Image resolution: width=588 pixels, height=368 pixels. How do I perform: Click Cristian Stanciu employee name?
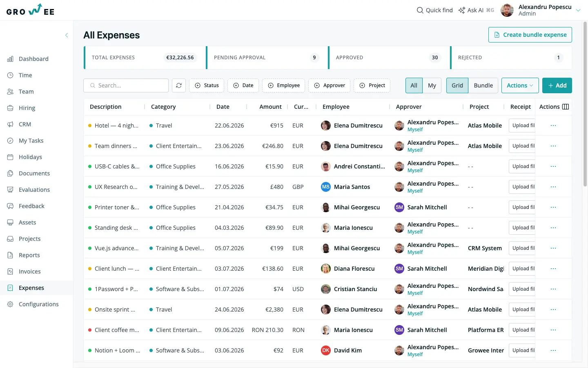tap(355, 289)
